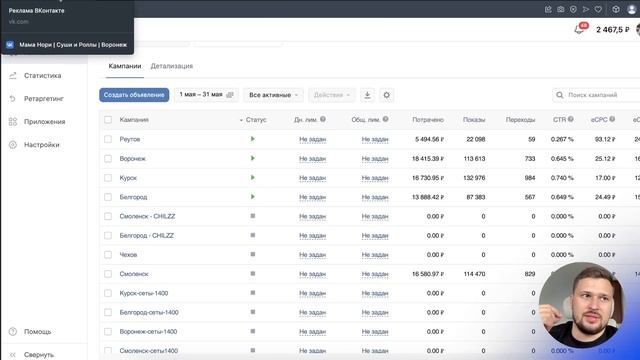Check the Белгород - CHILZZ checkbox

(x=108, y=236)
